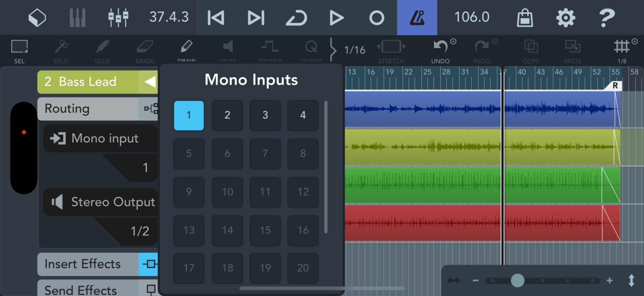The height and width of the screenshot is (296, 644).
Task: Select the GLUE tool
Action: click(x=103, y=51)
